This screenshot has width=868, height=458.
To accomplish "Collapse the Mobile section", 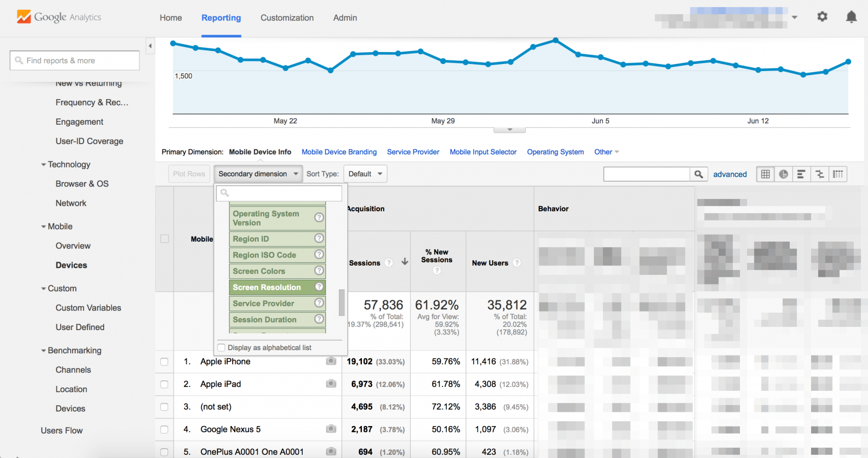I will tap(44, 227).
